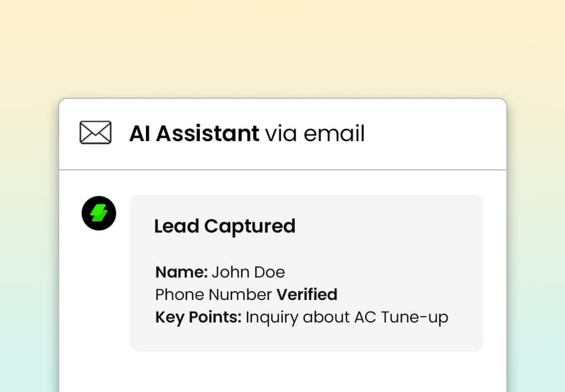
Task: Click the green lightning avatar icon
Action: point(99,213)
